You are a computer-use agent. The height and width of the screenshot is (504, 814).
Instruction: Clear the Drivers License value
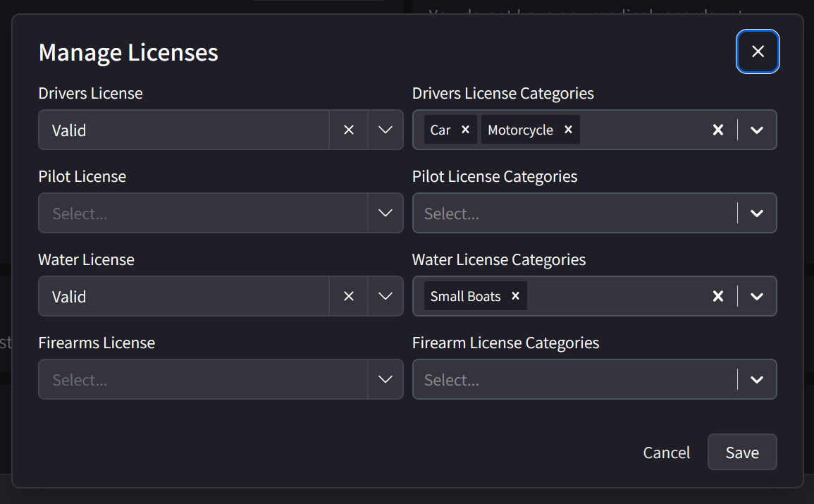(x=348, y=130)
